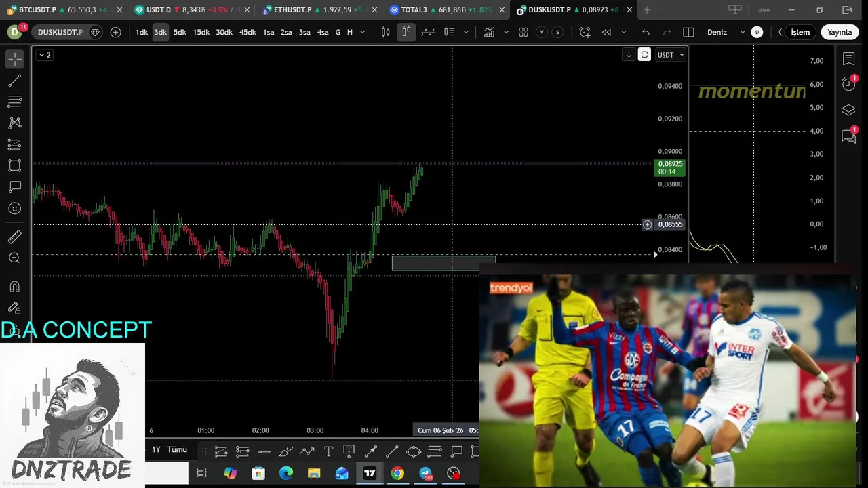Screen dimensions: 868x488
Task: Select the 1Y date range
Action: click(156, 449)
